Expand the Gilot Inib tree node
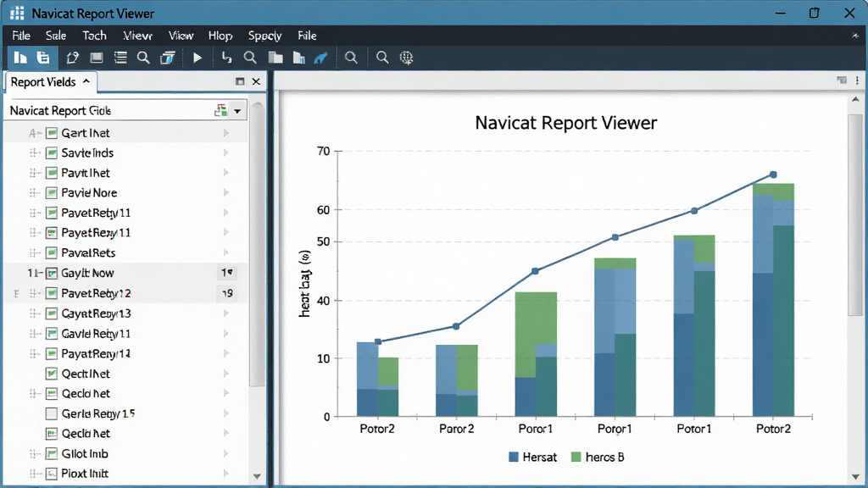The height and width of the screenshot is (488, 868). click(x=34, y=454)
